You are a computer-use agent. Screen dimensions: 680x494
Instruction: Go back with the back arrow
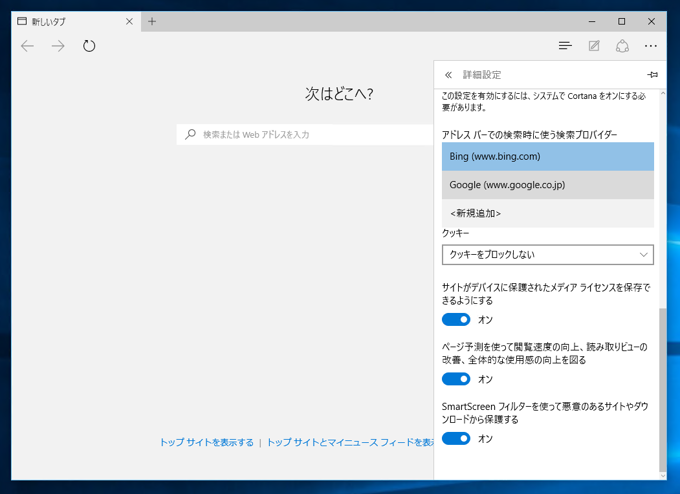(27, 46)
